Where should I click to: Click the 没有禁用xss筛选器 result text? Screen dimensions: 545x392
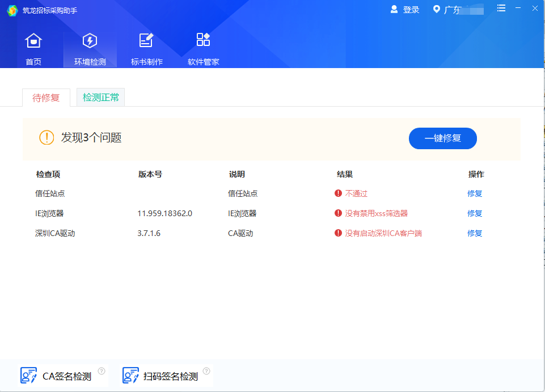coord(376,213)
